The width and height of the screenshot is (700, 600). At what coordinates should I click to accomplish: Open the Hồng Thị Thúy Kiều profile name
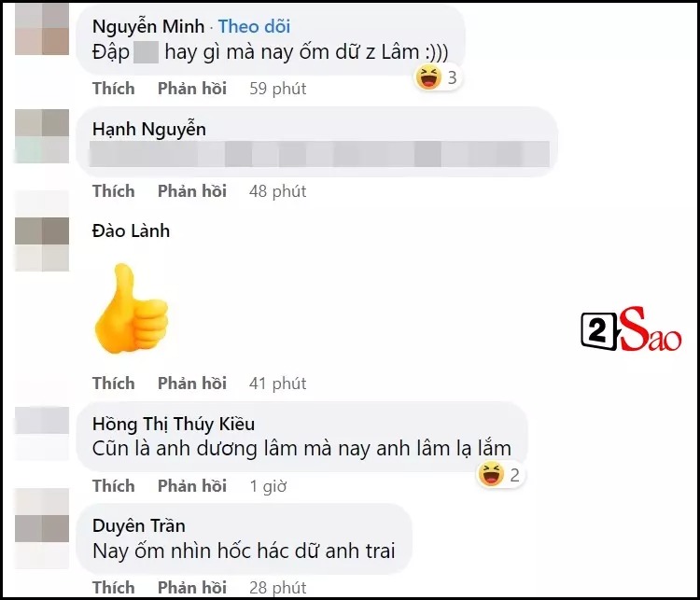174,424
